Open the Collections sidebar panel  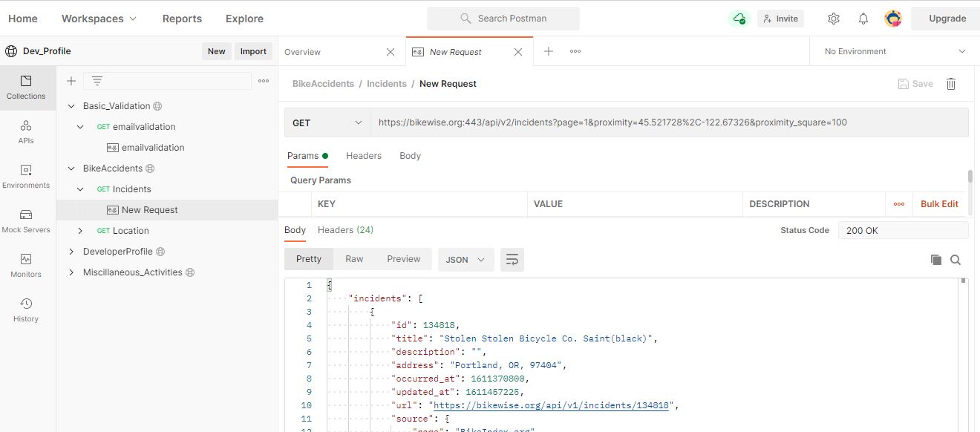[27, 88]
